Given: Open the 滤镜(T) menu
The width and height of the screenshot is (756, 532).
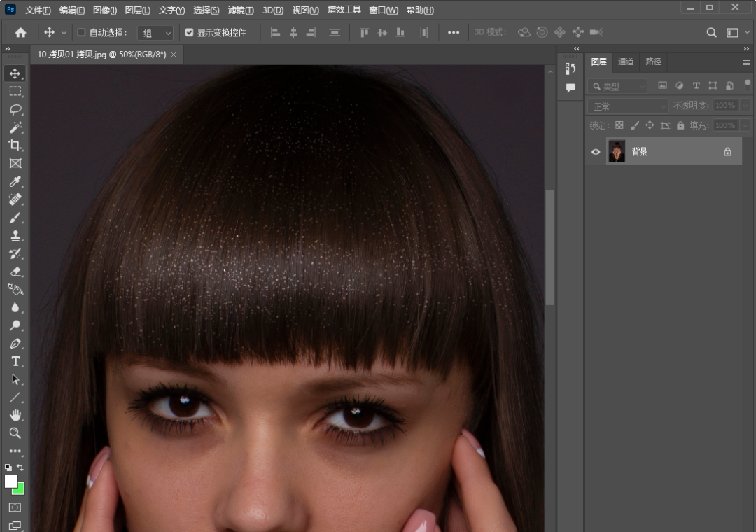Looking at the screenshot, I should click(241, 10).
